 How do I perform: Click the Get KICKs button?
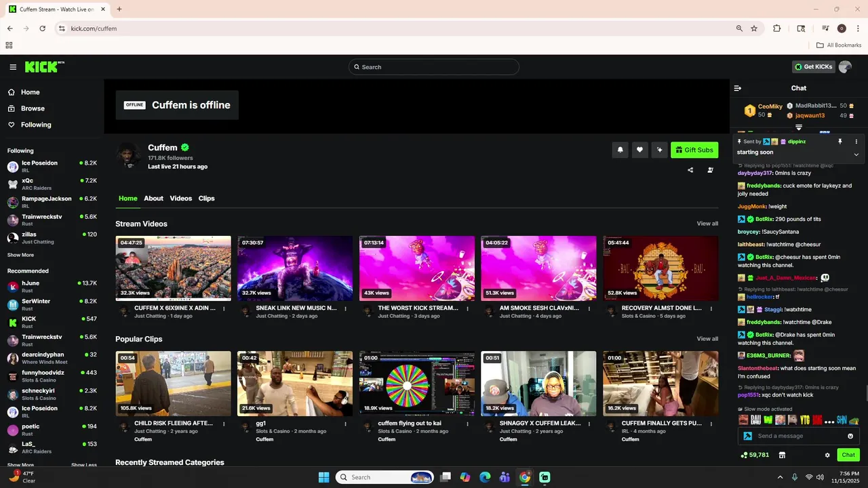813,67
